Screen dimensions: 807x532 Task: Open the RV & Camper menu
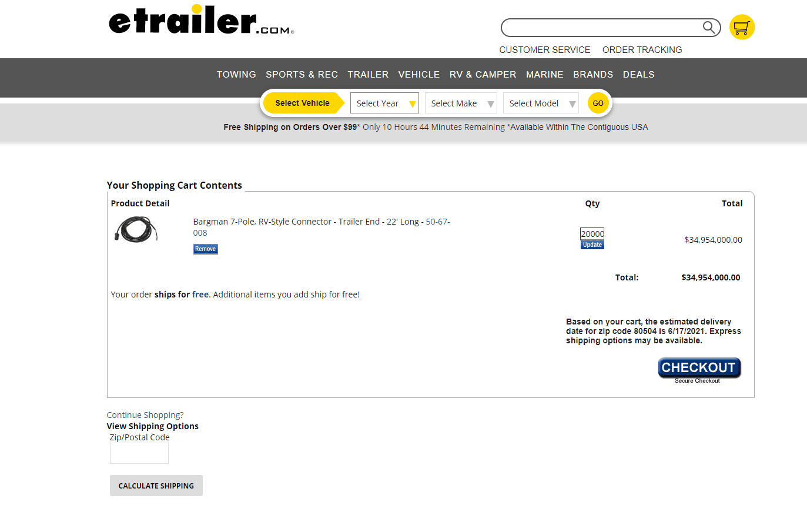pos(483,75)
